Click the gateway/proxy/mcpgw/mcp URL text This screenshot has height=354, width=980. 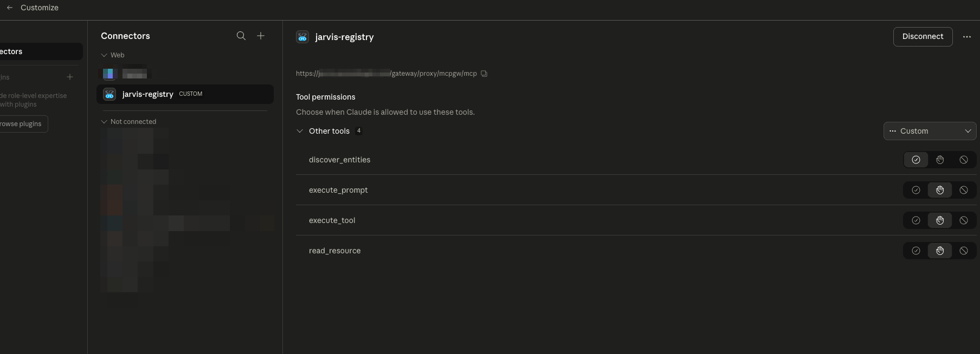point(434,74)
